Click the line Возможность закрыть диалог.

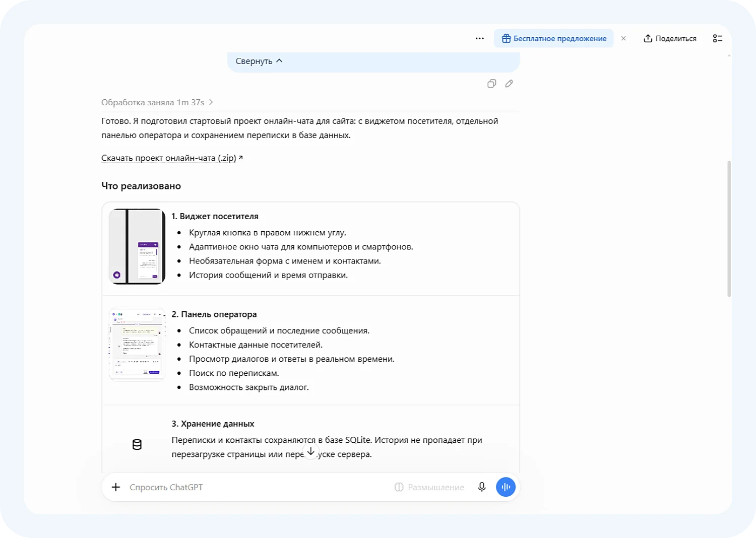point(249,387)
